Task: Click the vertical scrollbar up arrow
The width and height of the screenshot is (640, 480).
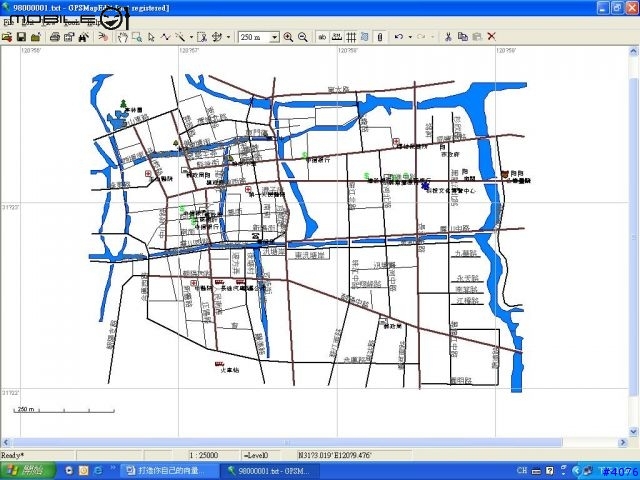Action: [x=633, y=51]
